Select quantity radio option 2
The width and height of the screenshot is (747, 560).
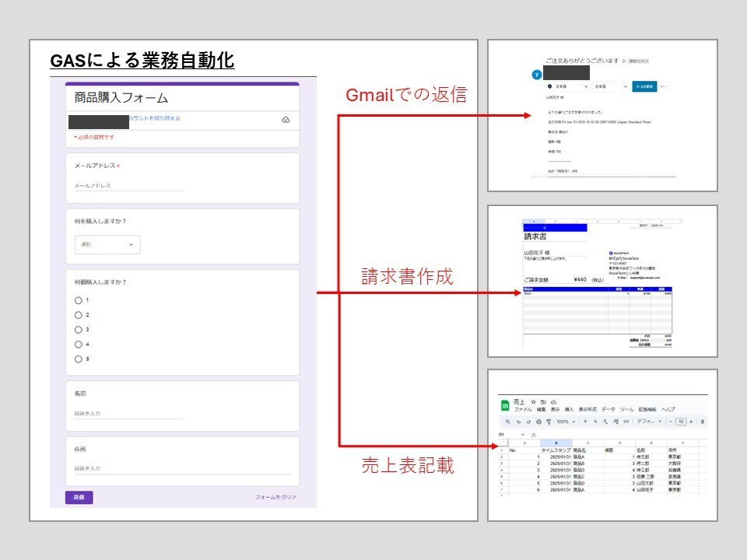click(78, 315)
